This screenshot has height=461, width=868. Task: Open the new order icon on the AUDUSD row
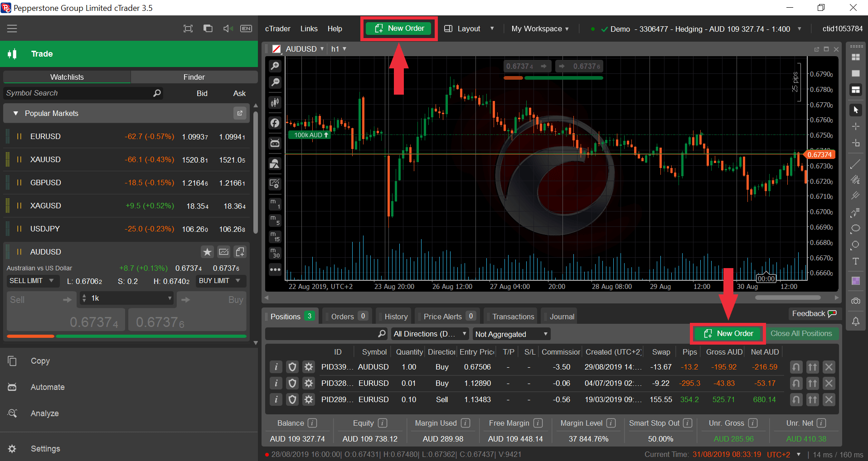[x=240, y=252]
